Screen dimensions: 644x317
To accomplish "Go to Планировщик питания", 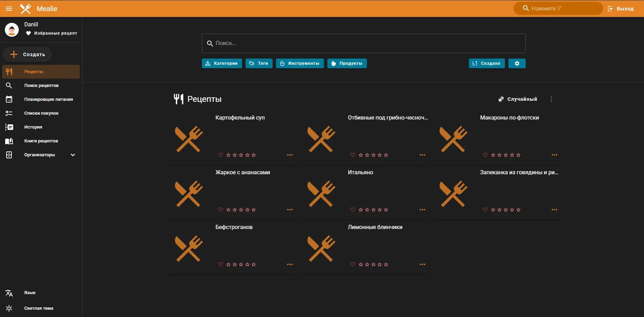I will pyautogui.click(x=48, y=99).
